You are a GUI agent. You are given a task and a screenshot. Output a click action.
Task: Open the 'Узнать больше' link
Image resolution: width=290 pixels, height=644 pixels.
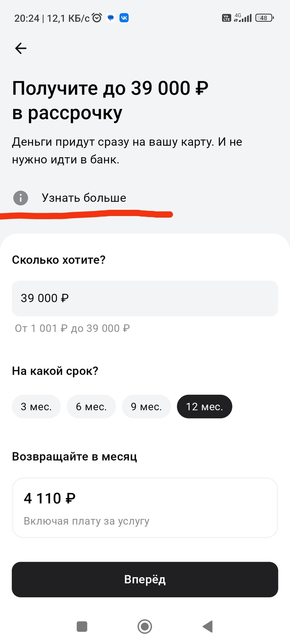pos(84,198)
